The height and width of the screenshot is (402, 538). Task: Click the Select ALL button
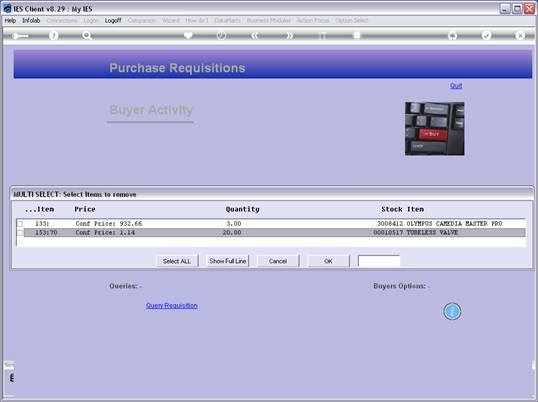pyautogui.click(x=177, y=261)
